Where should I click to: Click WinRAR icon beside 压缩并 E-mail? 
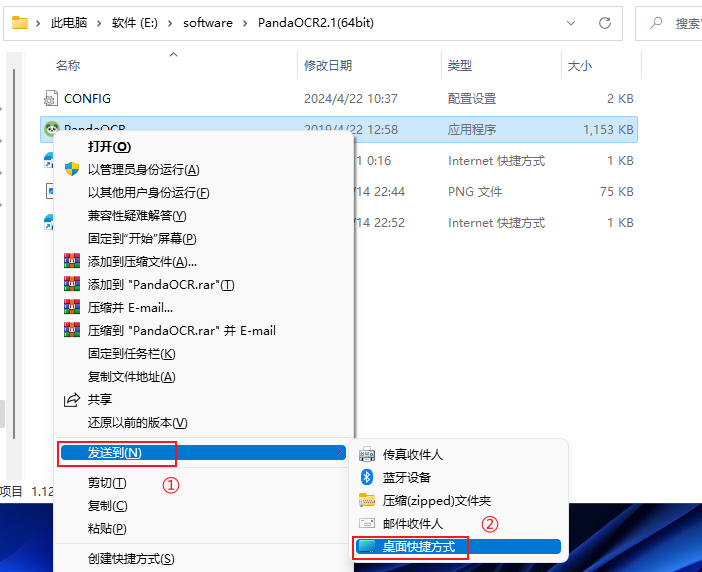[x=72, y=307]
